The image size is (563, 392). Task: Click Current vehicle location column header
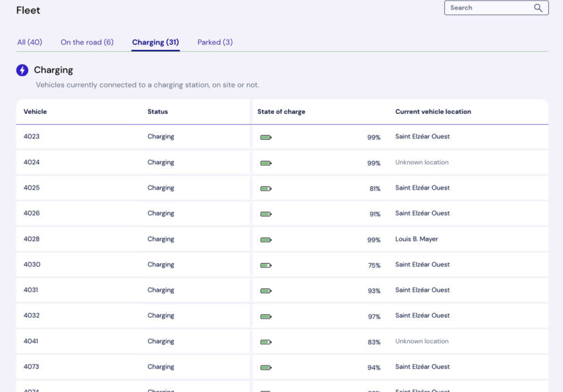tap(433, 112)
